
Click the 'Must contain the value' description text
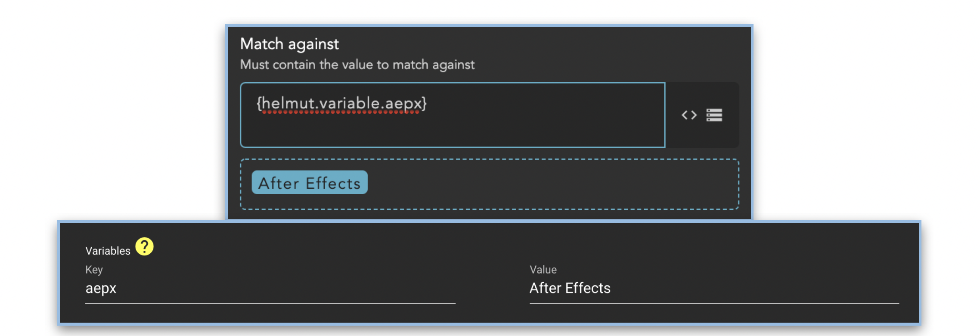pos(357,65)
